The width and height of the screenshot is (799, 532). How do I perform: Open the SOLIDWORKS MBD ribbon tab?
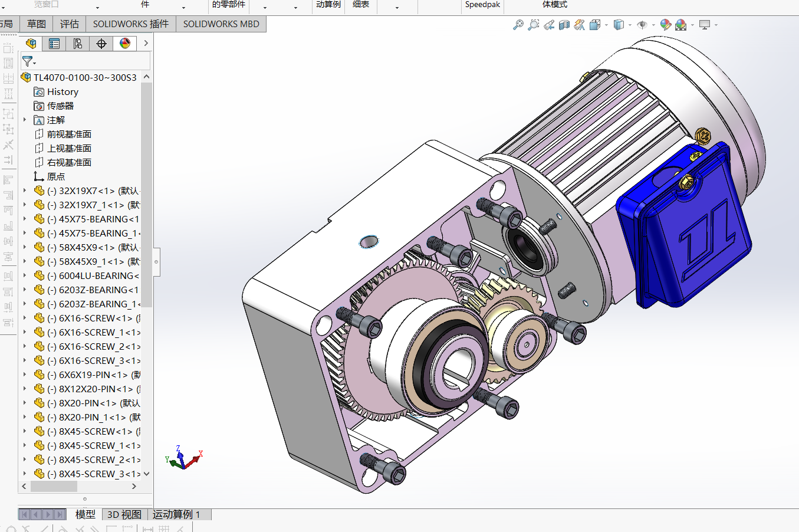(221, 24)
